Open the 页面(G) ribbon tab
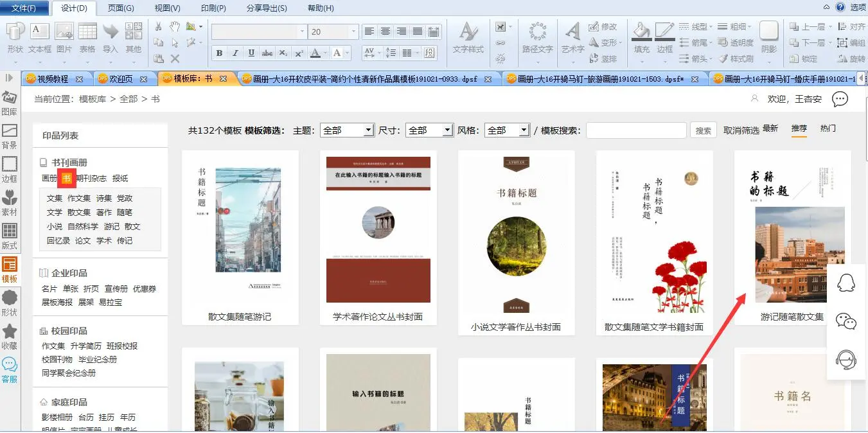868x433 pixels. coord(121,8)
